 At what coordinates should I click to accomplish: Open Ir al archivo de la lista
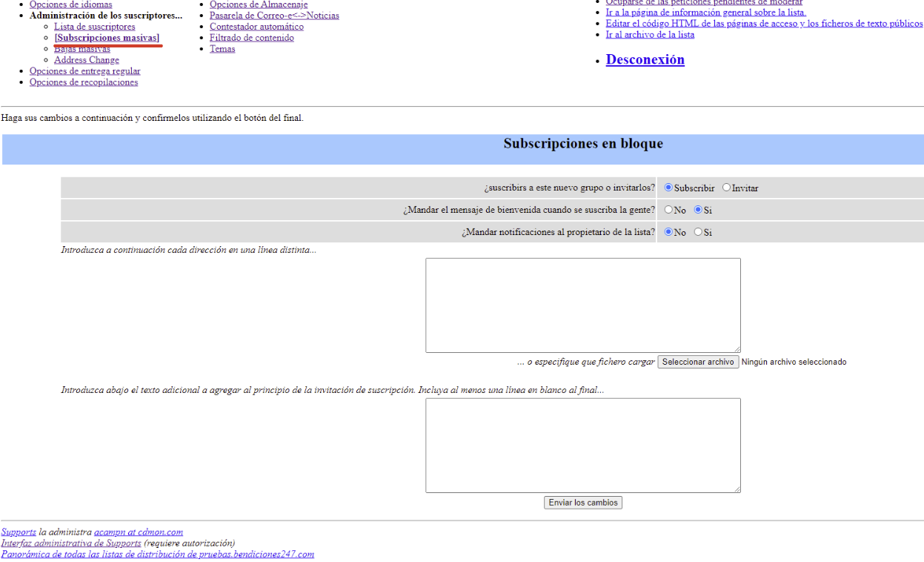(651, 35)
